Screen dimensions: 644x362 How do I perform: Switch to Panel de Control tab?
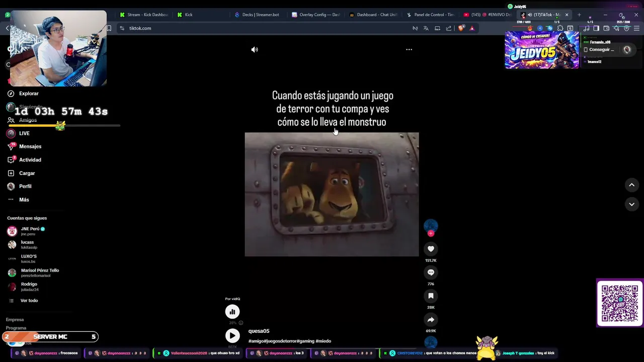431,15
